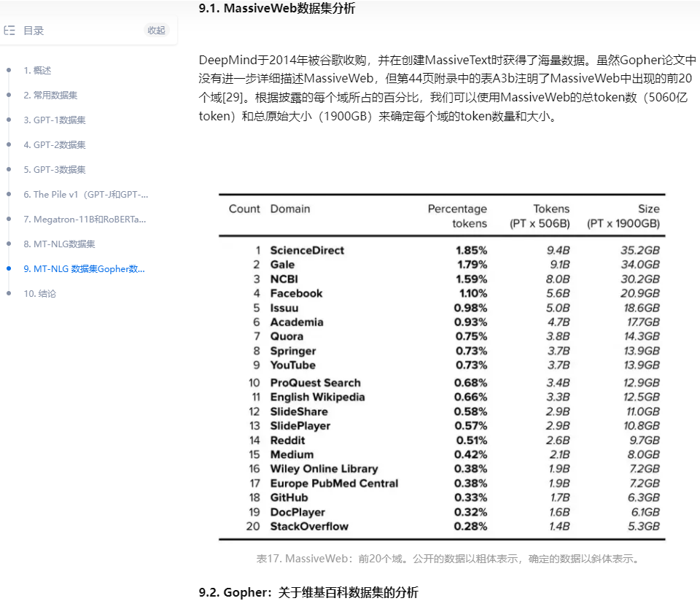Click the 34.0GB size for Gale
700x601 pixels.
click(640, 264)
